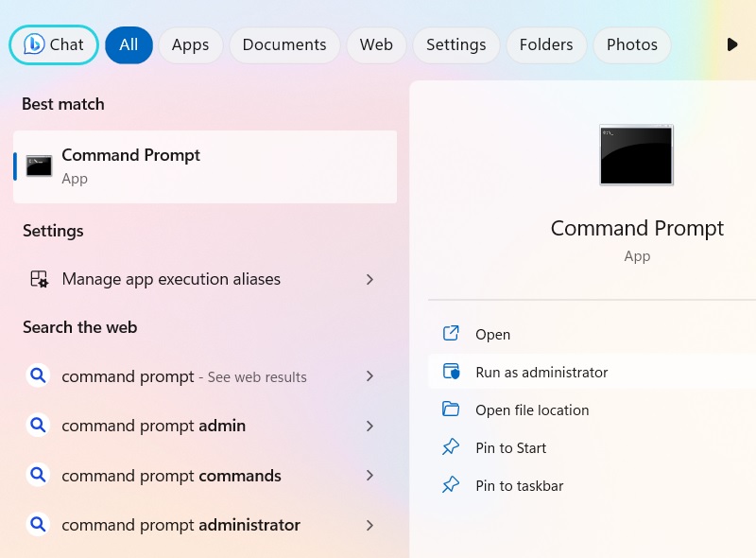Click the Open launch icon
The height and width of the screenshot is (558, 756).
tap(452, 334)
